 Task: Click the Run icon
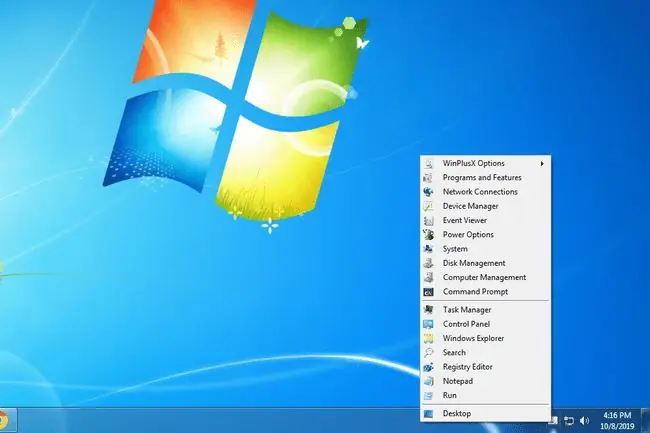pyautogui.click(x=429, y=396)
